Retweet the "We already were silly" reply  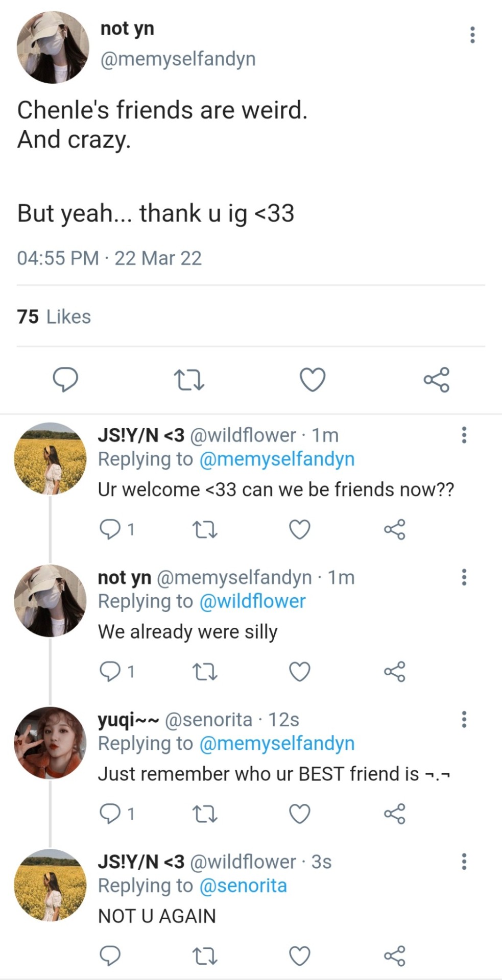tap(206, 672)
